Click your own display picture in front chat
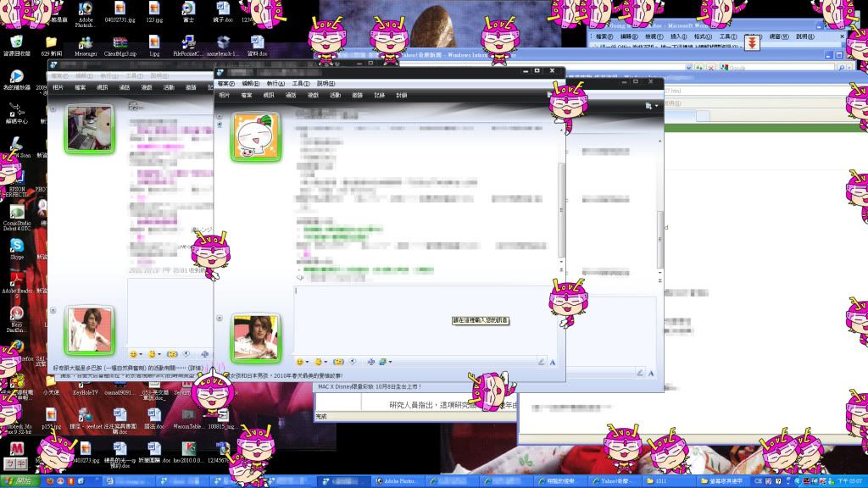 (256, 338)
